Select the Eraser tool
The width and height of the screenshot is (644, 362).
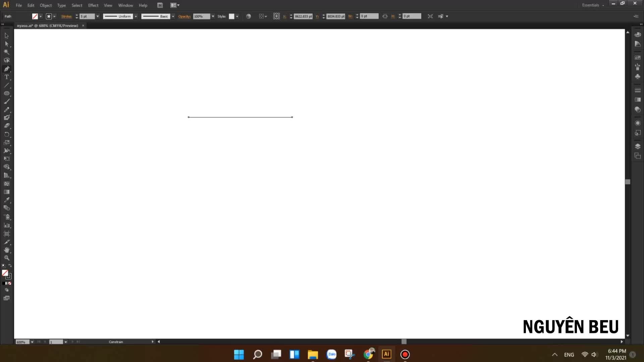(x=7, y=126)
